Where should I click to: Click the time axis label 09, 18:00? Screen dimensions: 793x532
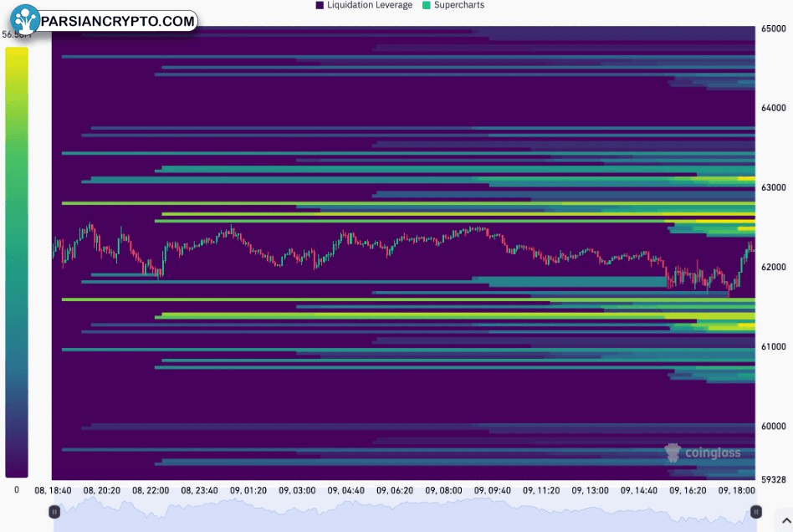[x=736, y=490]
